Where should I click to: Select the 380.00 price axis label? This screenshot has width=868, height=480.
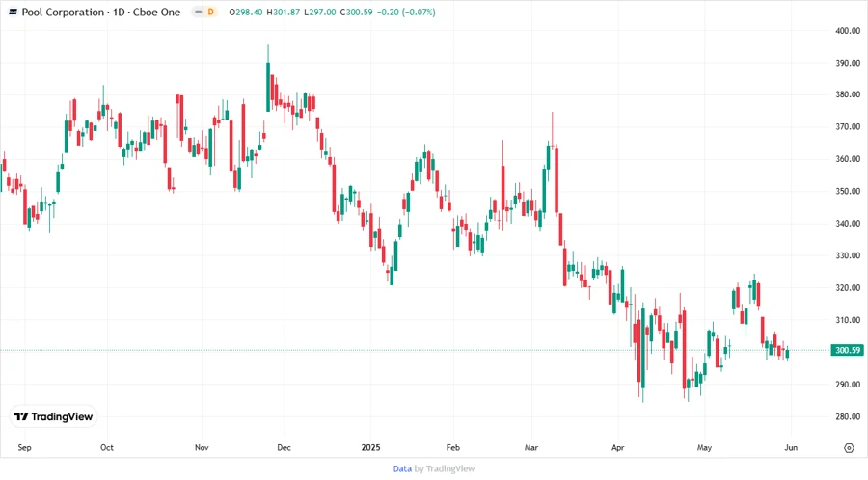click(848, 94)
